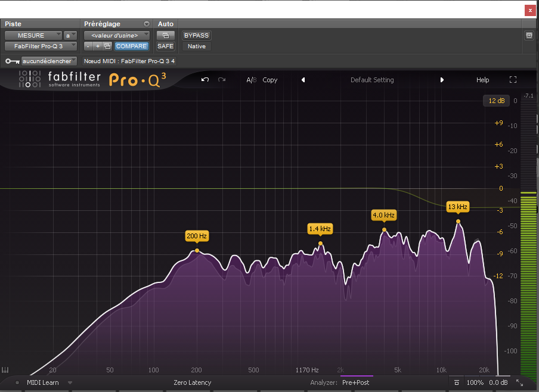The height and width of the screenshot is (392, 539).
Task: Open the Default Setting preset menu
Action: [372, 80]
